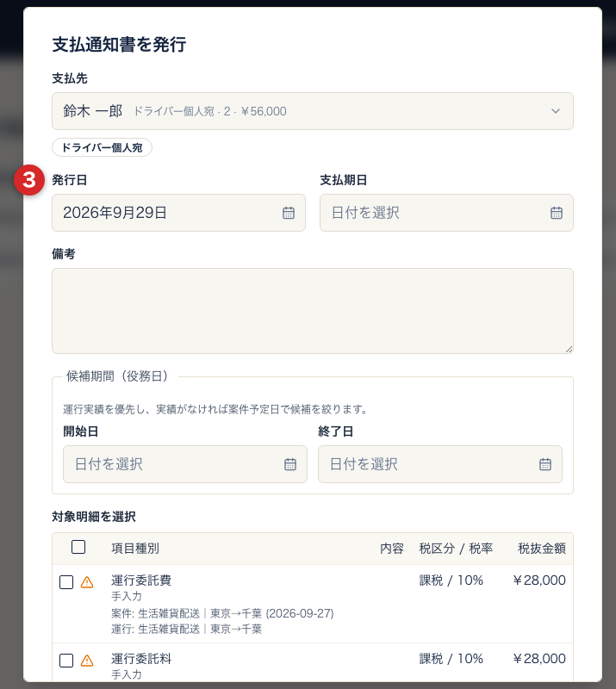Click the 発行日 date field 2026年9月29日
616x689 pixels.
pyautogui.click(x=178, y=213)
